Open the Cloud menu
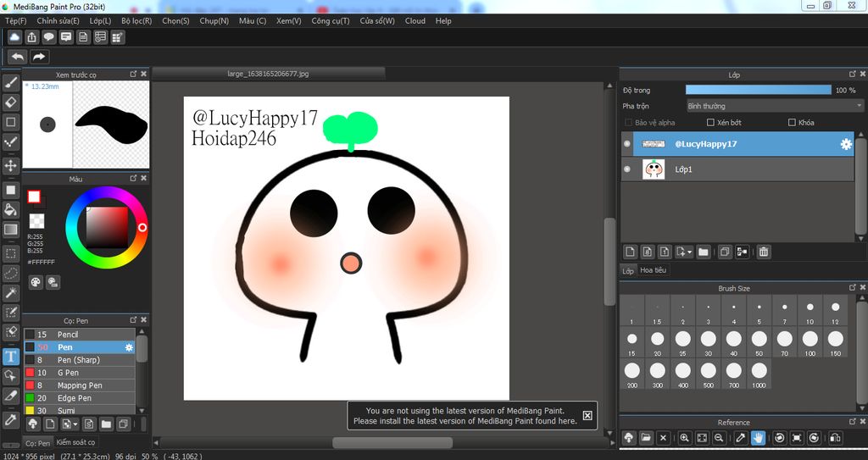Image resolution: width=868 pixels, height=460 pixels. 415,20
